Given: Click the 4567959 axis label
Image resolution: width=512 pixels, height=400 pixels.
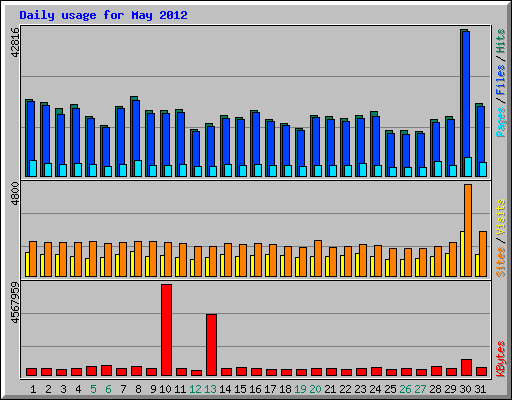Looking at the screenshot, I should (15, 303).
